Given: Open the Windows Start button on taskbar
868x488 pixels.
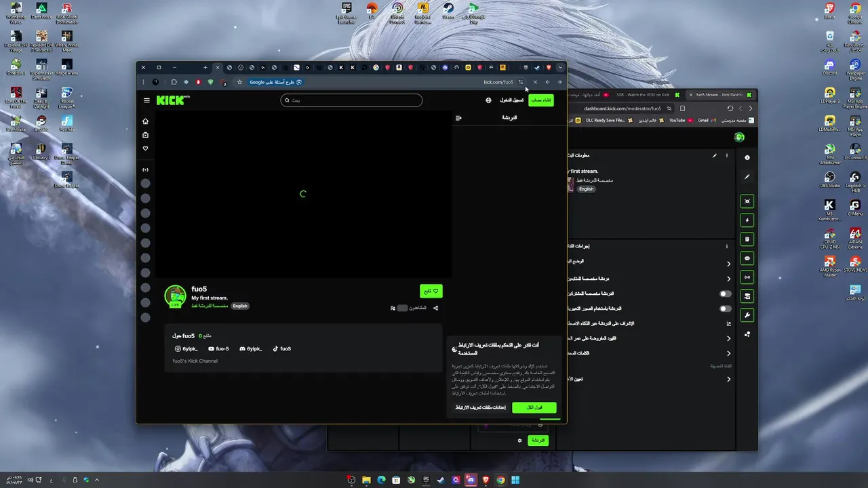Looking at the screenshot, I should tap(515, 480).
